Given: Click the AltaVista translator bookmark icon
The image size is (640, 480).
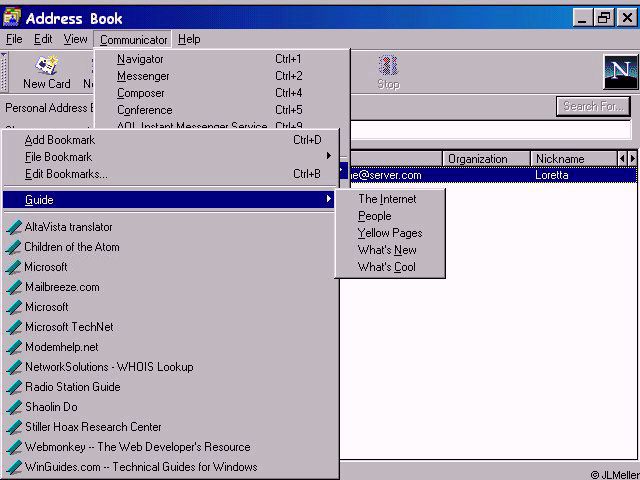Looking at the screenshot, I should pyautogui.click(x=14, y=227).
